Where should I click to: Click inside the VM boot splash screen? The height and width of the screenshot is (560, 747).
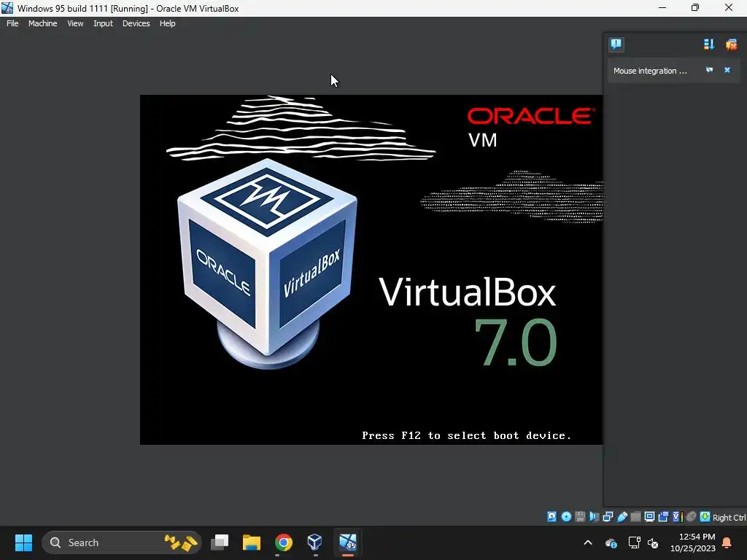(x=371, y=270)
